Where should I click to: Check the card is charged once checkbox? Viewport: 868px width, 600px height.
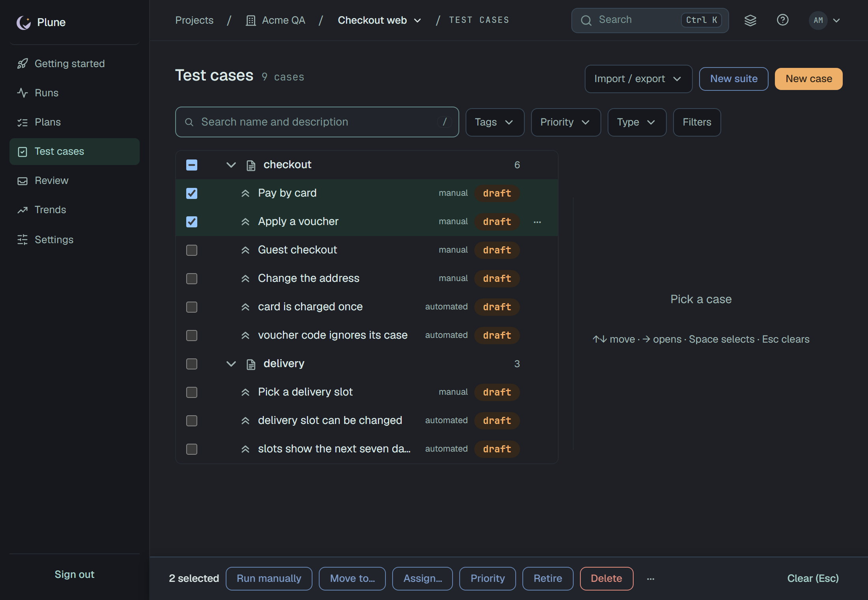pos(192,307)
